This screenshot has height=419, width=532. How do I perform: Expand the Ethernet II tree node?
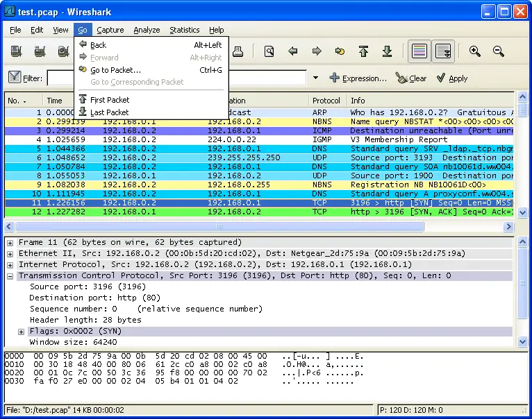pos(10,254)
